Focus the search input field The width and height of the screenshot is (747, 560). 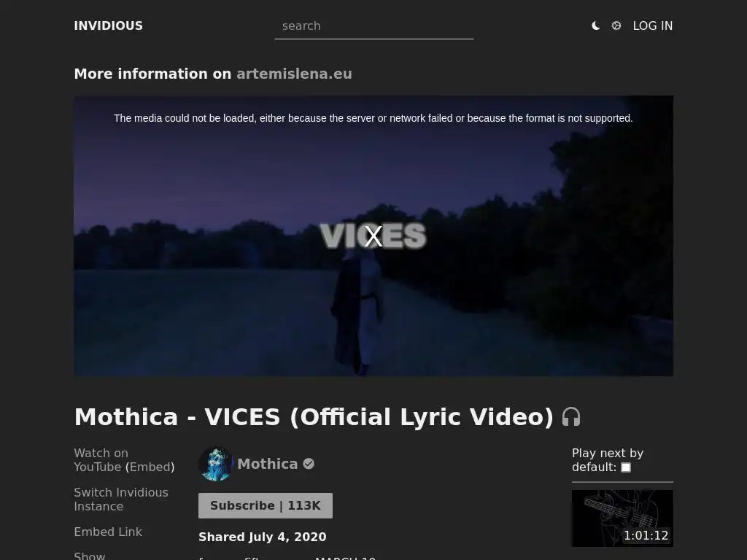(x=374, y=26)
